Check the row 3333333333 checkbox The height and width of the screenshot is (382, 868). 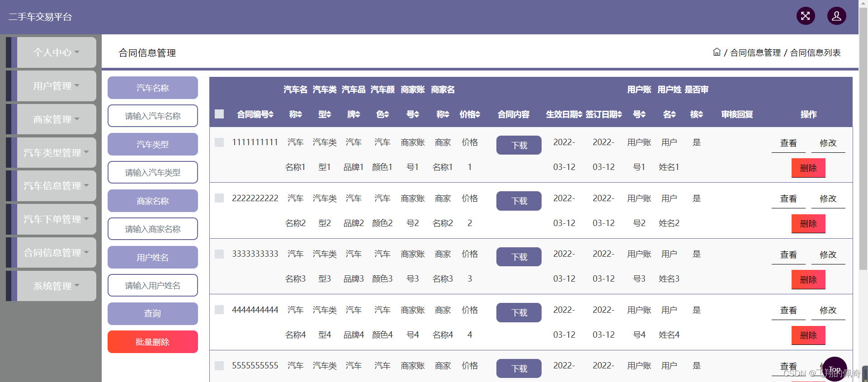tap(219, 254)
